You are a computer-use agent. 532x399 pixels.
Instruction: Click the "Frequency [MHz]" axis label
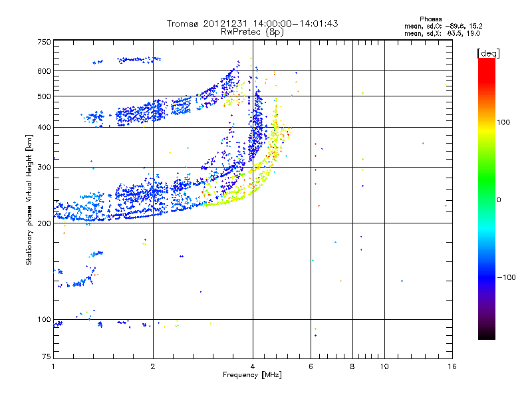[x=252, y=375]
